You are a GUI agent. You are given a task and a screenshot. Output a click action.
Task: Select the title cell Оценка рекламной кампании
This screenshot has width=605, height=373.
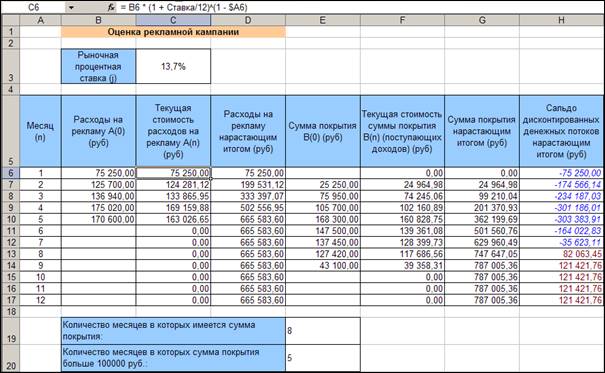[173, 32]
